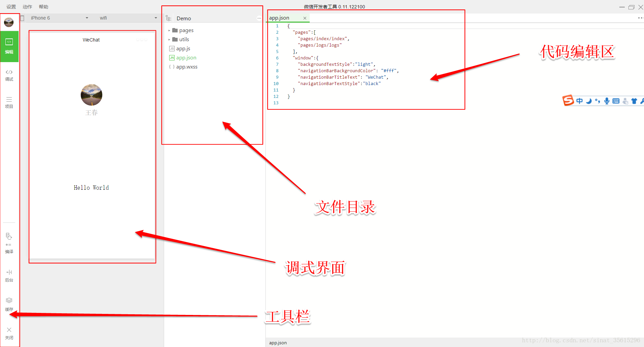Minimize the developer tool window
The width and height of the screenshot is (644, 347).
(x=622, y=7)
